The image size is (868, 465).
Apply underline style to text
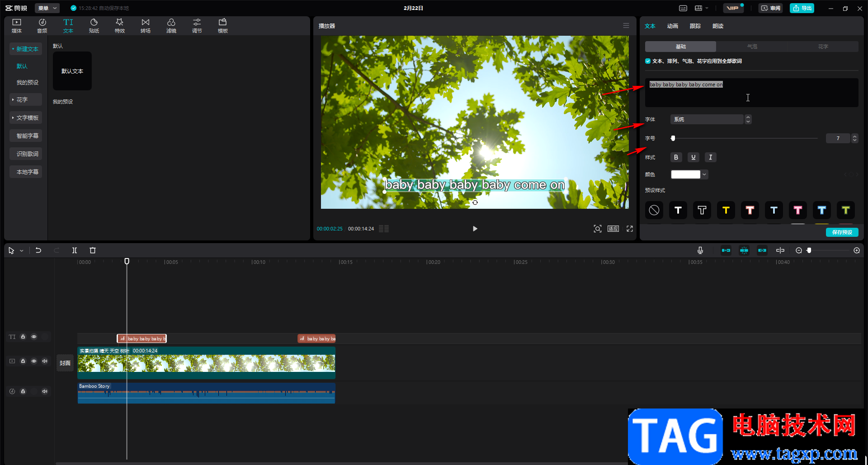[693, 157]
